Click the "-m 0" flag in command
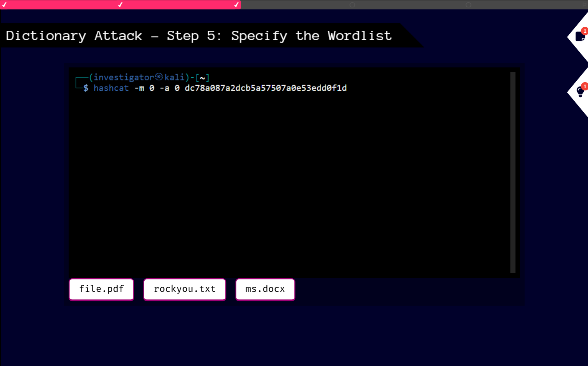This screenshot has height=366, width=588. click(x=144, y=88)
